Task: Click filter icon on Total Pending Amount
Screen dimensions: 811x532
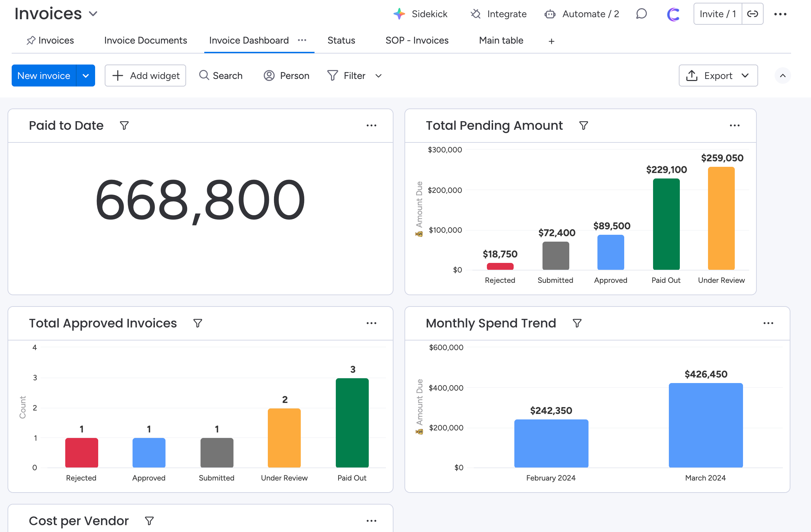Action: coord(583,126)
